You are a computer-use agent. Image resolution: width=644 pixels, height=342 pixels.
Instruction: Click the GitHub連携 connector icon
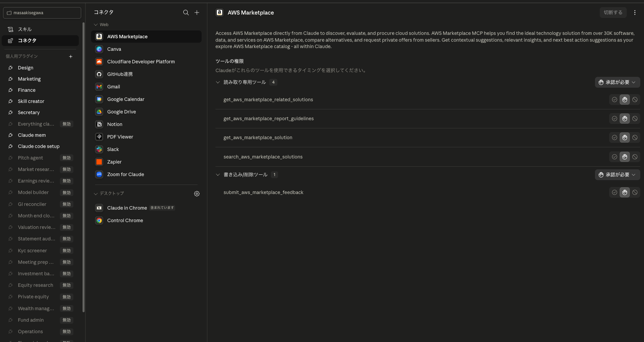click(99, 74)
